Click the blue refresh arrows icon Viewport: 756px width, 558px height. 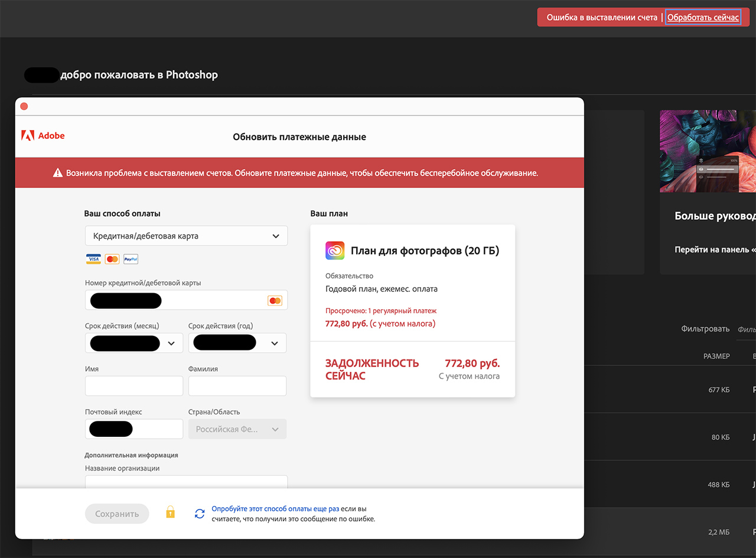point(200,514)
